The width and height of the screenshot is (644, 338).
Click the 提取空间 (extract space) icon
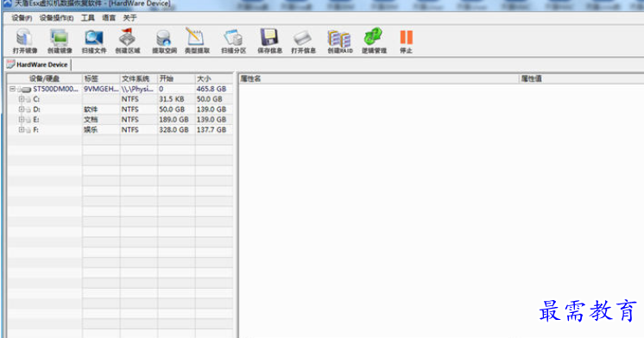coord(164,41)
